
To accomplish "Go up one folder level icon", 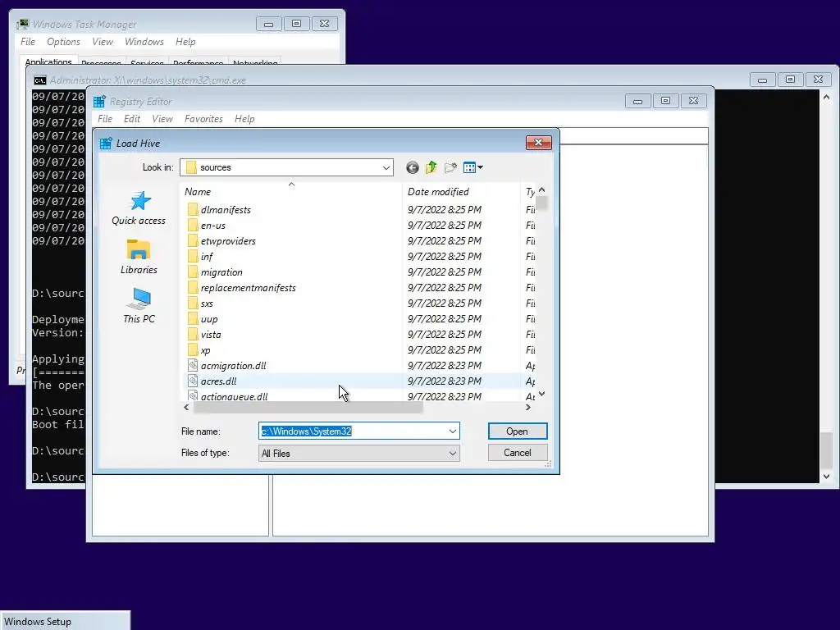I will tap(431, 167).
